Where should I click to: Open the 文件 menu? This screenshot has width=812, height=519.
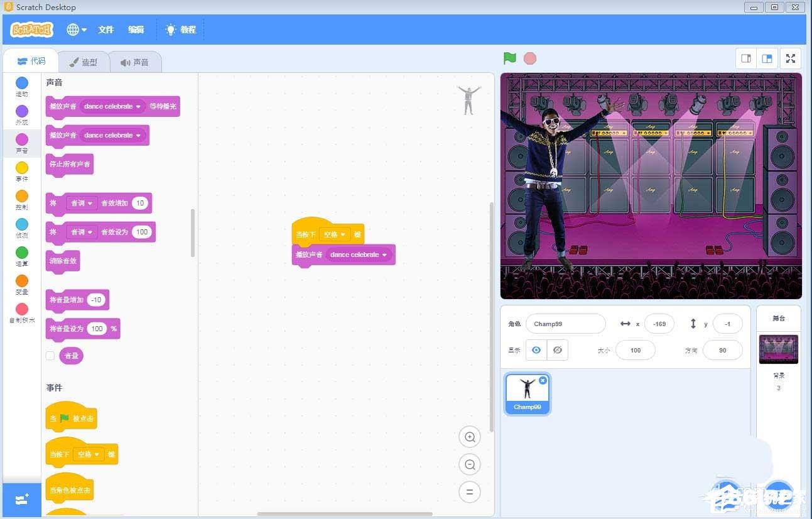click(x=106, y=30)
